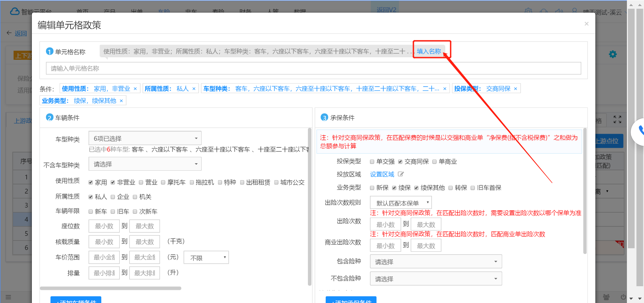Click the 座位数 最大数 field
Screen dimensions: 644x303
[x=145, y=226]
